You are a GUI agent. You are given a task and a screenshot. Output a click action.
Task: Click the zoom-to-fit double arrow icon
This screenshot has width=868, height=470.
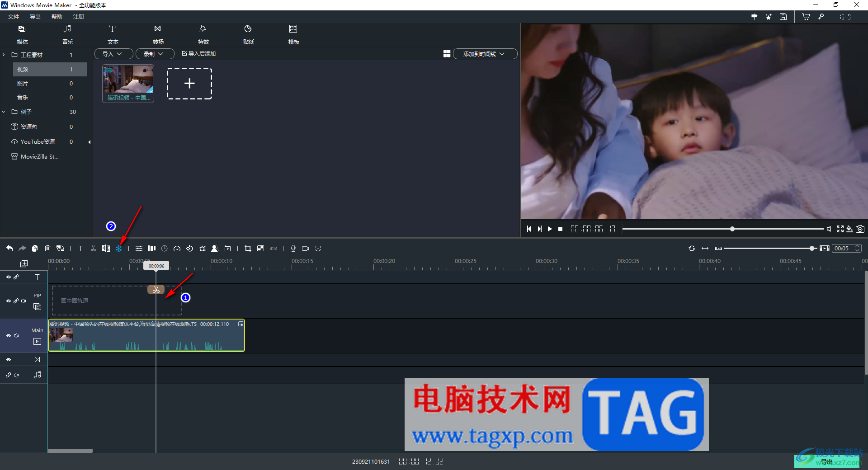point(705,248)
